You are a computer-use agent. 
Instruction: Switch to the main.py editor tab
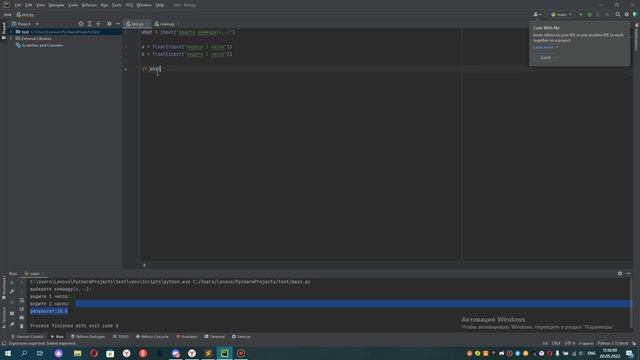(x=165, y=24)
